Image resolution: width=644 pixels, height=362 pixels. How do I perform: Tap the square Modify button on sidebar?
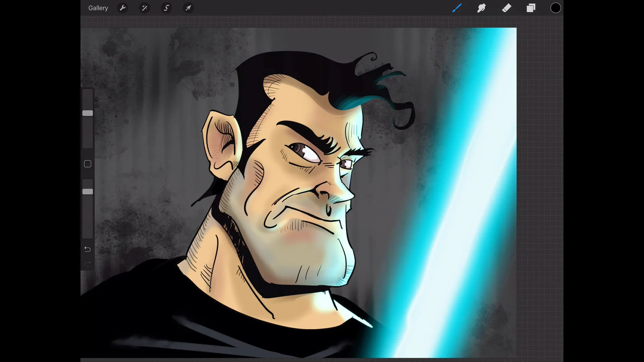88,164
